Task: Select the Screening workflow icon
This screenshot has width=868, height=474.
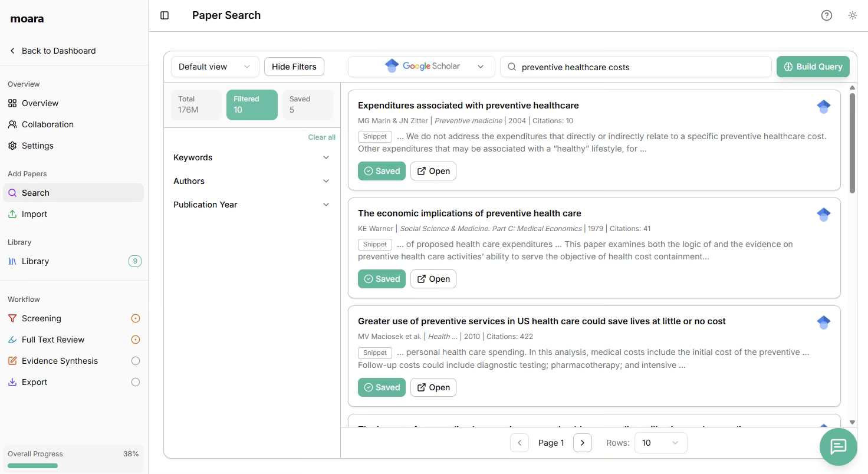Action: [13, 318]
